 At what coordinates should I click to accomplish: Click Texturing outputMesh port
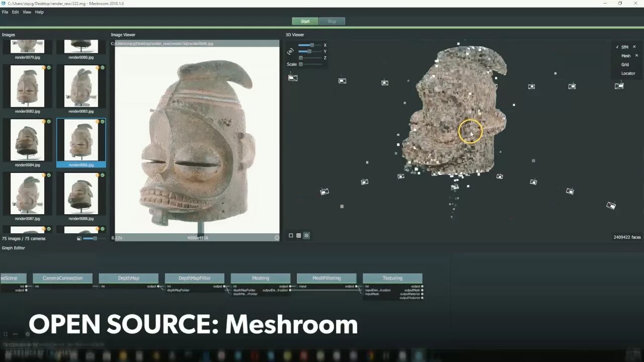coord(422,290)
